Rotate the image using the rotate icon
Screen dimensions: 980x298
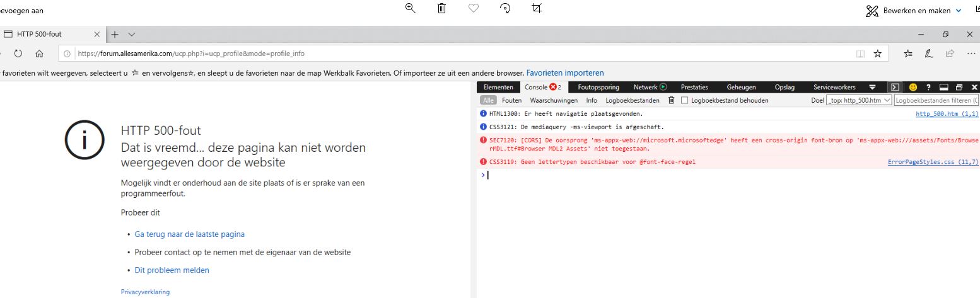tap(505, 9)
